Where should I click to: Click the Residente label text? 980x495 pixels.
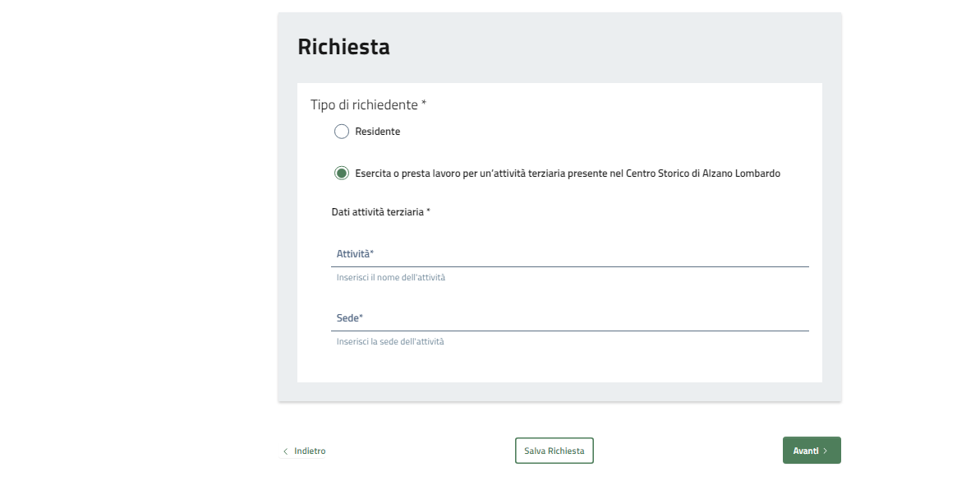coord(378,132)
